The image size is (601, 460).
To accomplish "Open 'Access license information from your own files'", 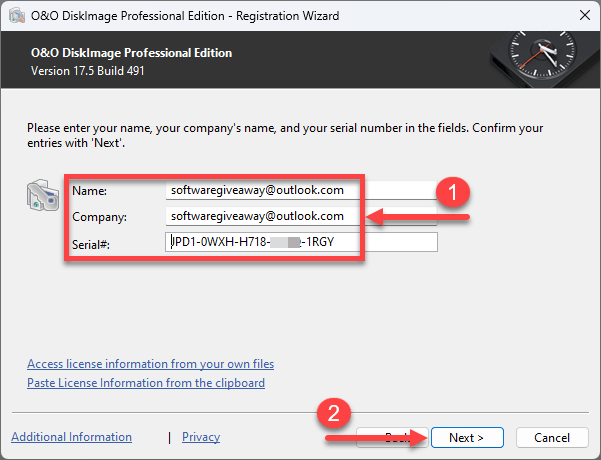I will tap(150, 364).
